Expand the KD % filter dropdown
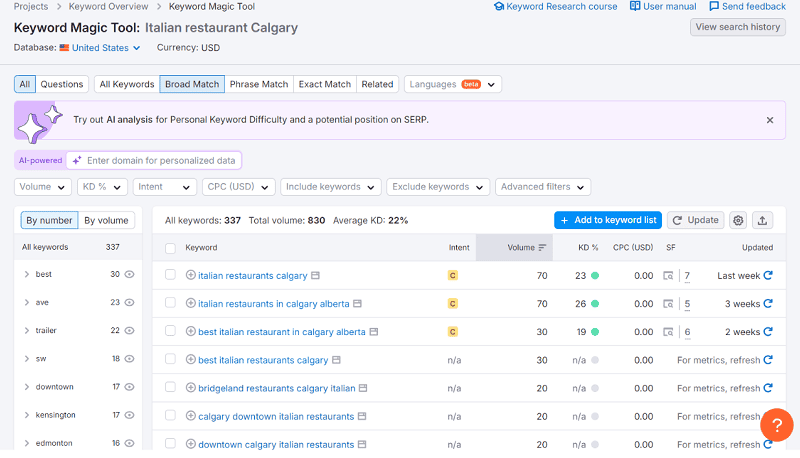The height and width of the screenshot is (458, 800). [102, 187]
